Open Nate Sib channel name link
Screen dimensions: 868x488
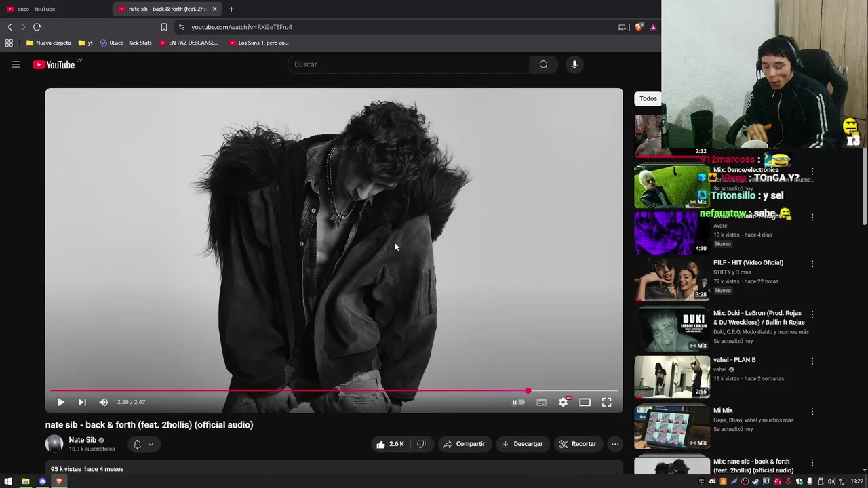click(82, 440)
